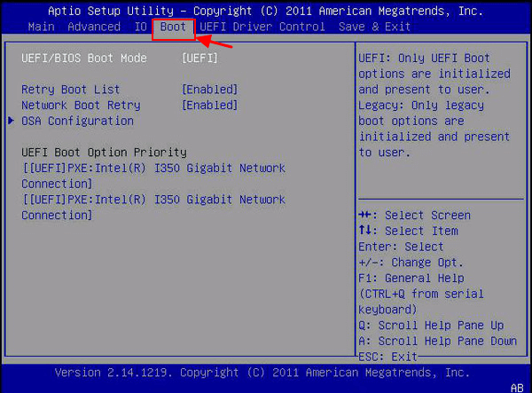Click the AB indicator in bottom corner
Screen dimensions: 532x393
pyautogui.click(x=517, y=388)
